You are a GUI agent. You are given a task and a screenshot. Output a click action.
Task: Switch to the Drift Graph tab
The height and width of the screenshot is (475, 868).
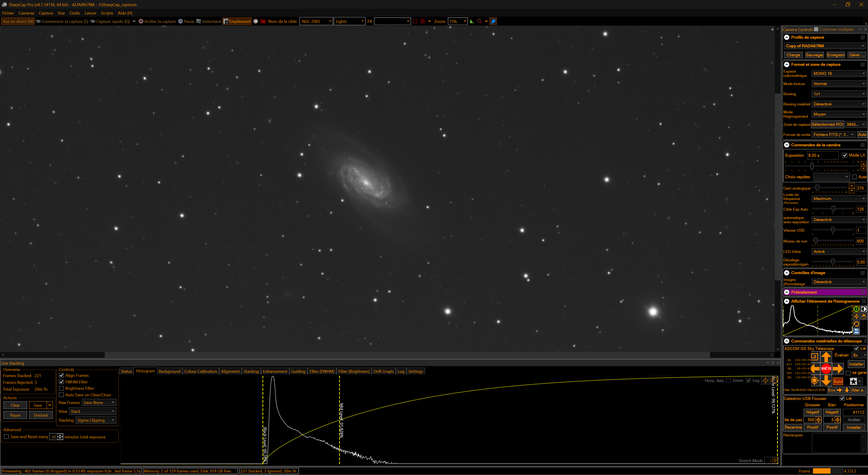pyautogui.click(x=383, y=371)
